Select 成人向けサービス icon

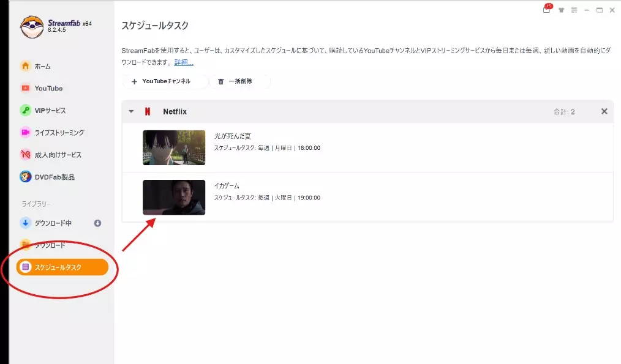click(25, 155)
